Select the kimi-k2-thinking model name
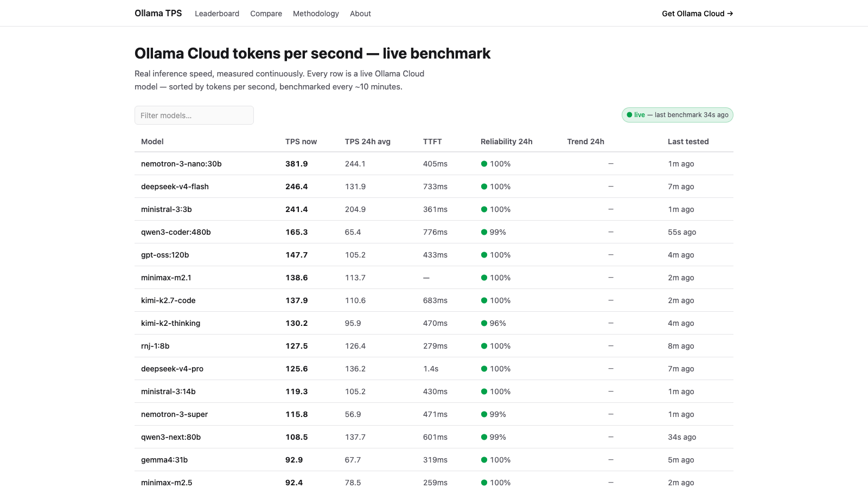868x488 pixels. [170, 323]
